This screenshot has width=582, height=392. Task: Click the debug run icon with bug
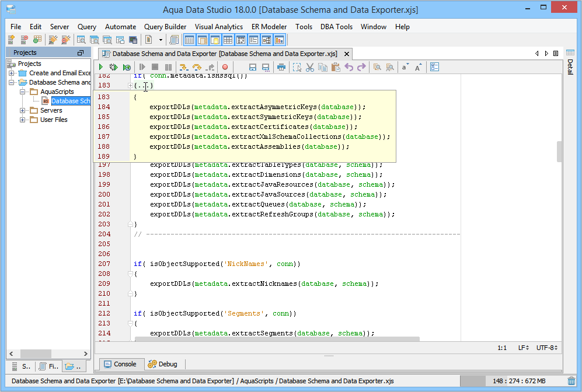coord(113,67)
